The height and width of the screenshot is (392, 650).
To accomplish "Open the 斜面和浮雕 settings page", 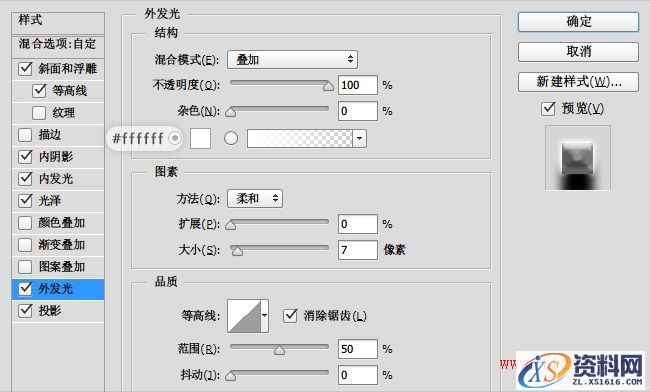I will tap(68, 68).
